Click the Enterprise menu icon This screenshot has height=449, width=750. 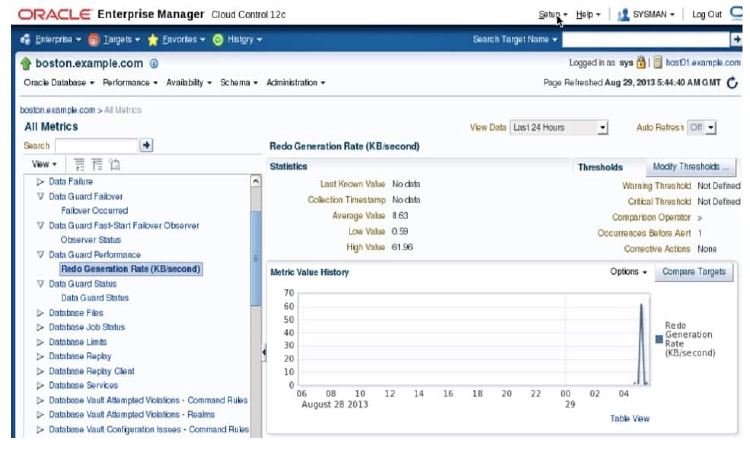(x=25, y=39)
